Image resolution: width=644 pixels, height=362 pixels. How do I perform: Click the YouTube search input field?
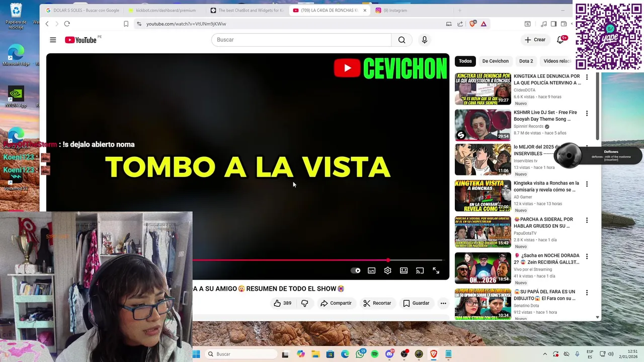point(301,40)
